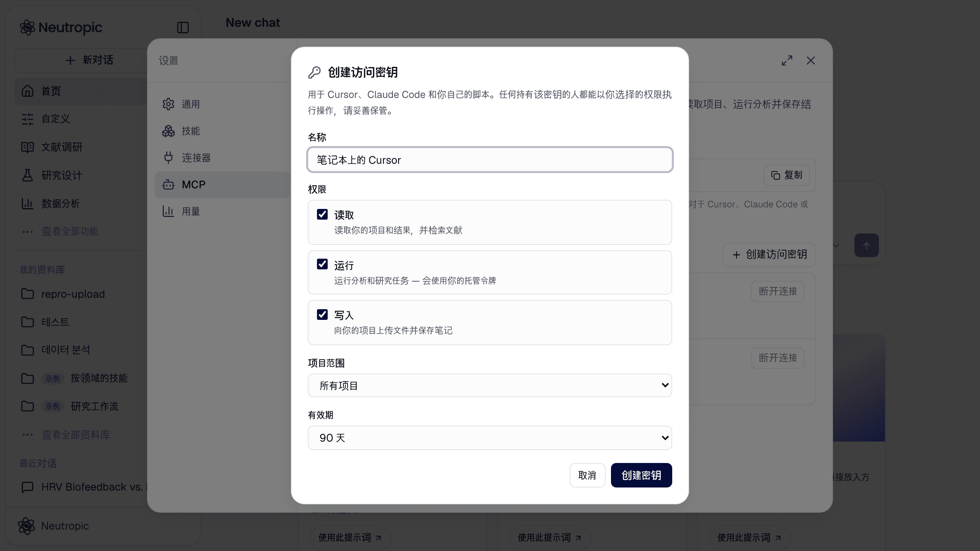
Task: Close the settings dialog with X
Action: pos(811,60)
